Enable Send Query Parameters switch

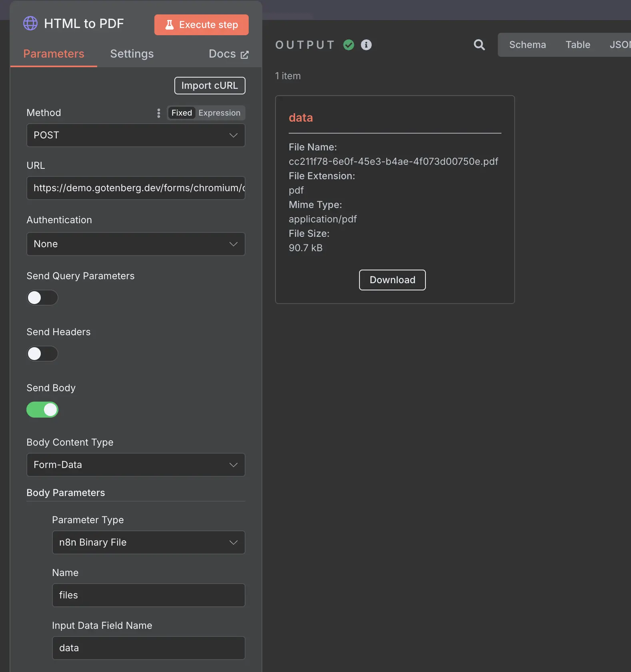click(42, 298)
